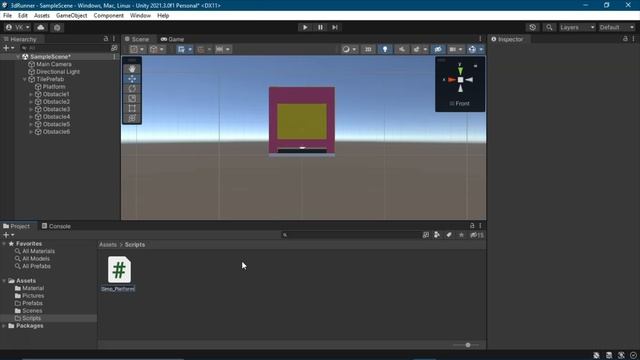The width and height of the screenshot is (640, 360).
Task: Toggle scene lighting lightbulb
Action: 384,49
